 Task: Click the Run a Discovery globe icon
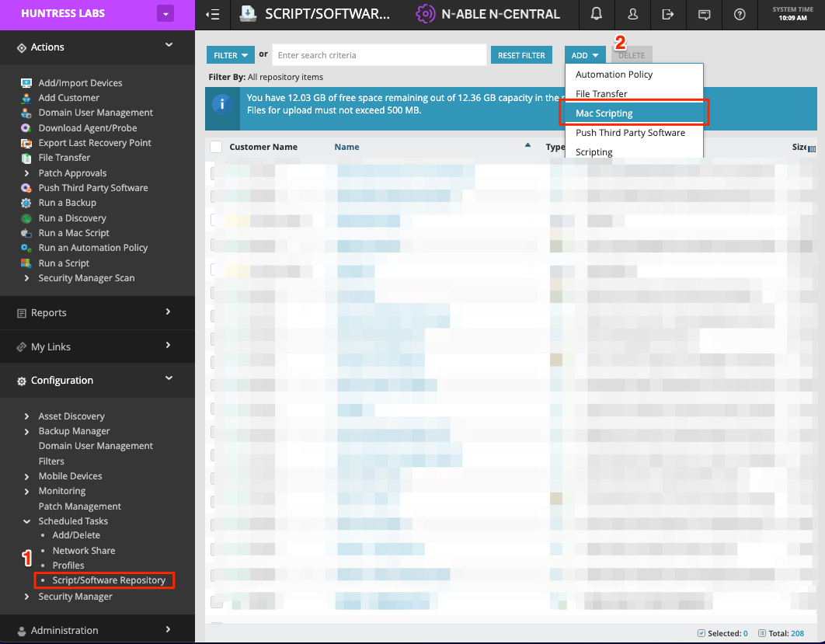tap(26, 218)
